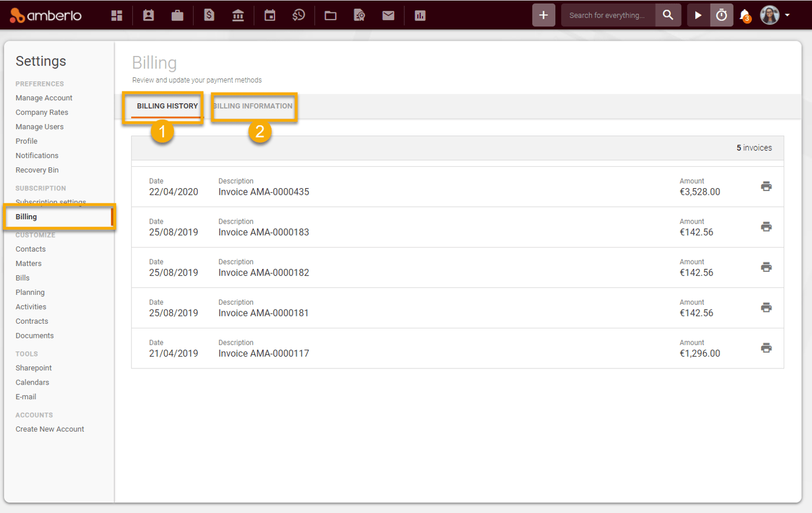Open the envelope email icon
The image size is (812, 513).
pyautogui.click(x=388, y=15)
